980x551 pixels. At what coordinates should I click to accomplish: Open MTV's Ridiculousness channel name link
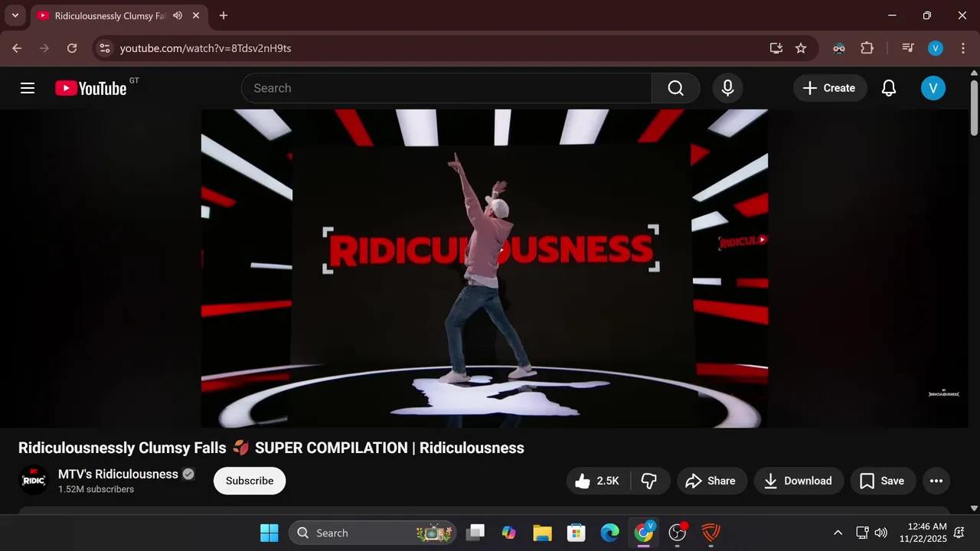click(118, 474)
